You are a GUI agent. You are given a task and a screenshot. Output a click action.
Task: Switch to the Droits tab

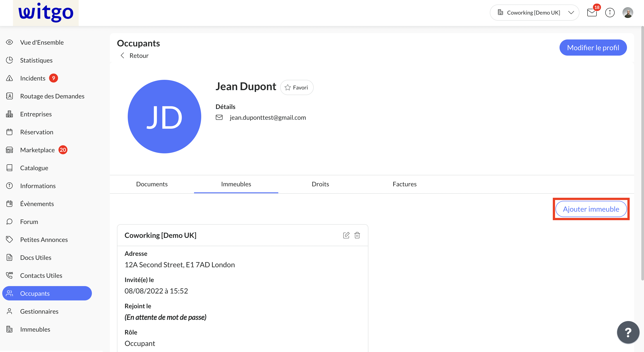point(320,184)
